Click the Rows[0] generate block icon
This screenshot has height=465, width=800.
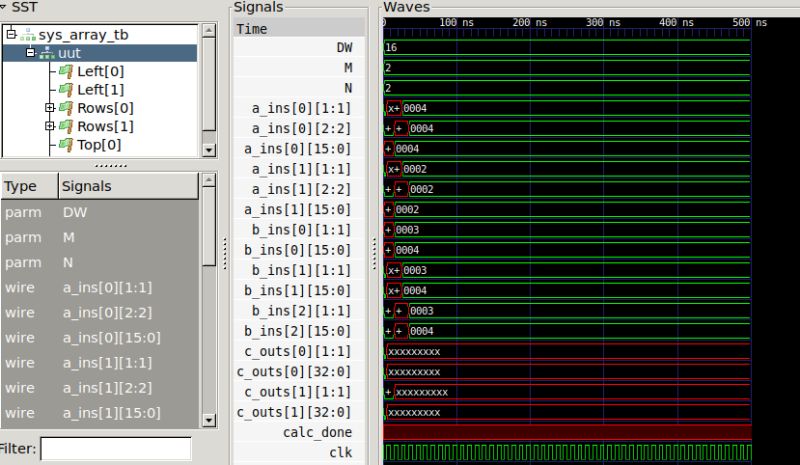[66, 108]
